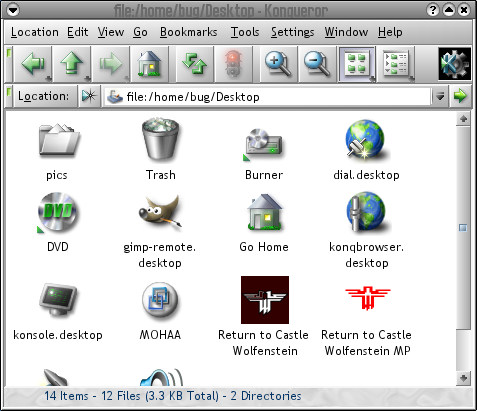
Task: Expand the back button history arrow
Action: click(49, 79)
